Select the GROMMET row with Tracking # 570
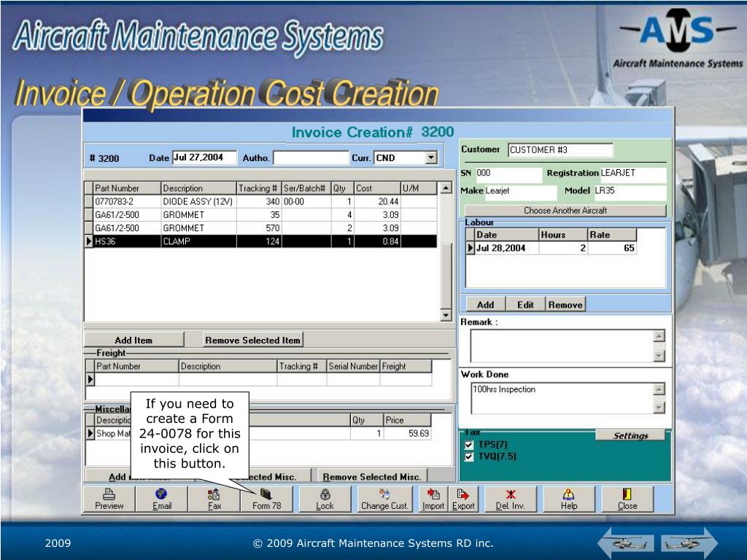 click(261, 228)
